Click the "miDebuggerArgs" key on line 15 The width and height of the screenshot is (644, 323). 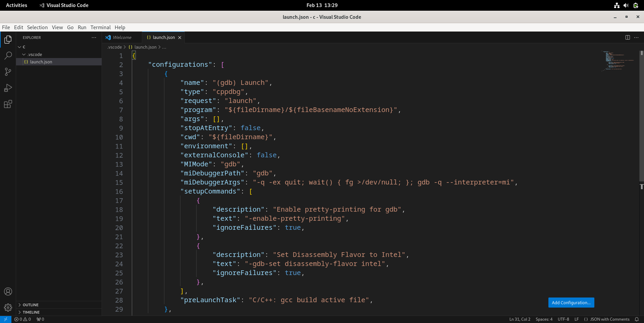(x=212, y=182)
